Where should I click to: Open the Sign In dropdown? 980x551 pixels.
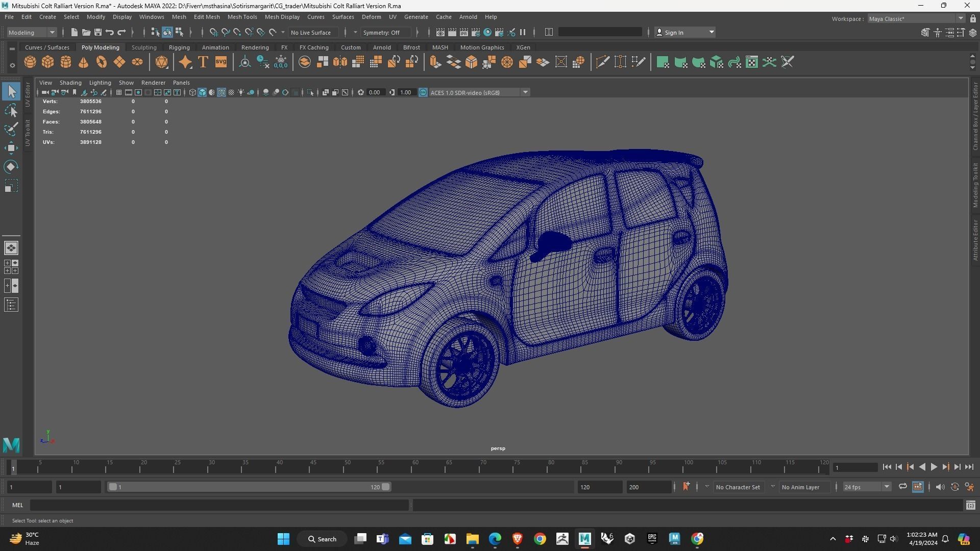click(685, 32)
